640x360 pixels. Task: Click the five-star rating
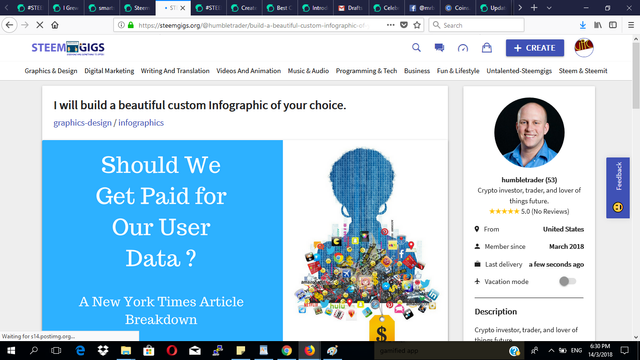coord(504,211)
